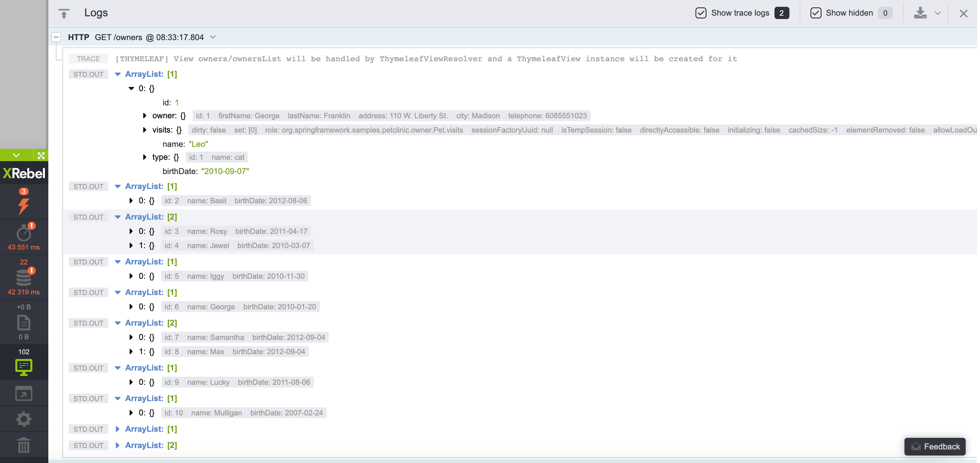Open the IO database view
Screen dimensions: 980x463
(23, 277)
